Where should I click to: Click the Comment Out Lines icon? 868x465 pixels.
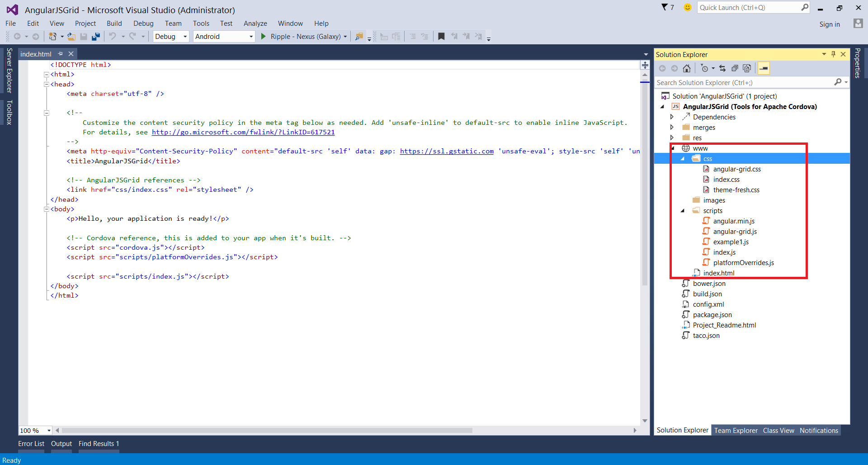pos(413,37)
